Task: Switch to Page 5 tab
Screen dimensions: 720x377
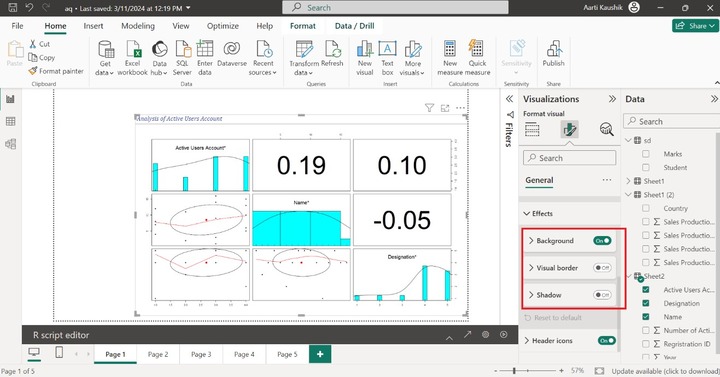Action: (287, 354)
